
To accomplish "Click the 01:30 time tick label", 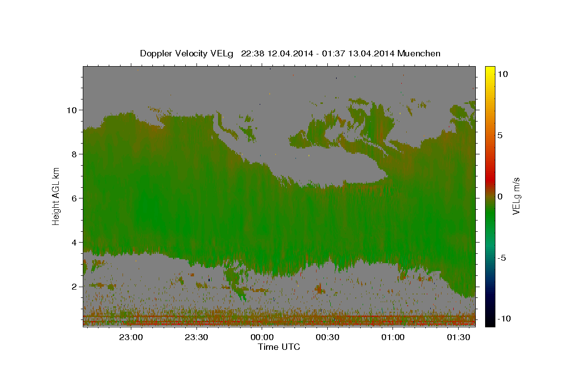I will [x=458, y=338].
